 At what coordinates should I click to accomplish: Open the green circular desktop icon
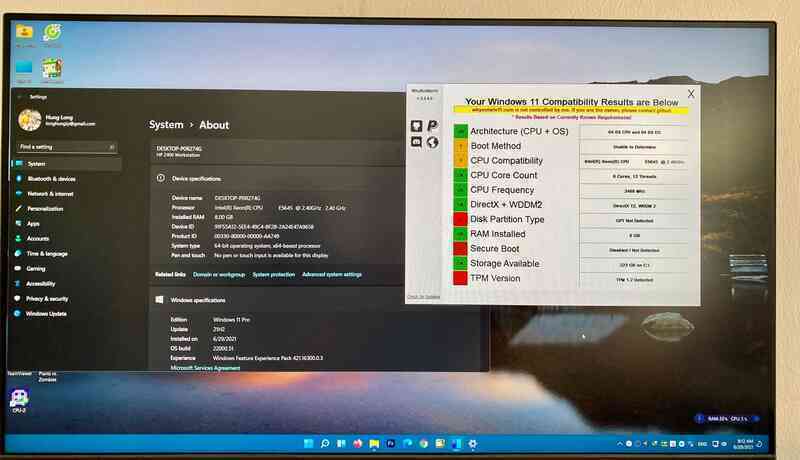(x=53, y=35)
